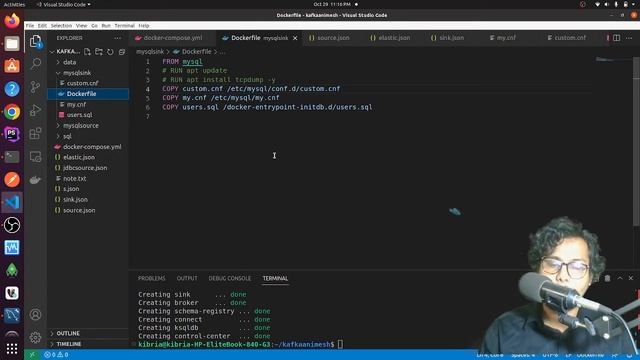Screen dimensions: 640x360
Task: Open errors and warnings status indicator
Action: coord(56,355)
